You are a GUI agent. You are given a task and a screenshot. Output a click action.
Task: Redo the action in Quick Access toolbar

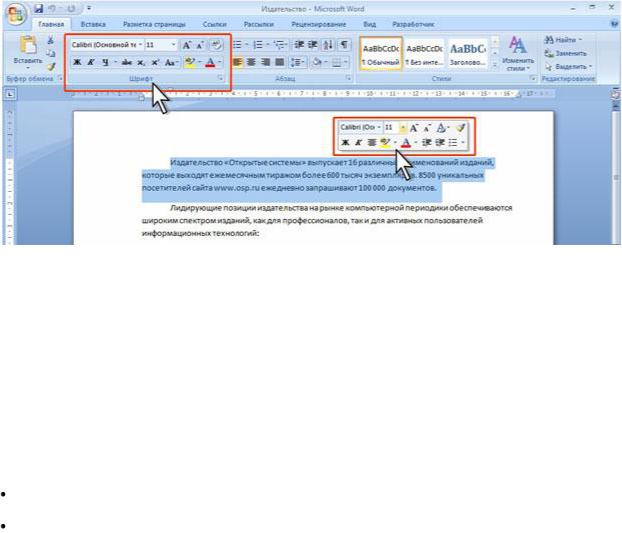71,8
